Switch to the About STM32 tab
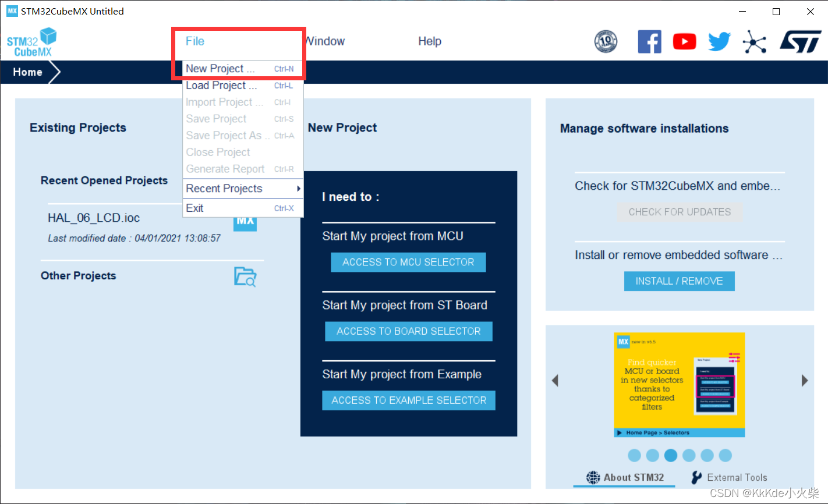This screenshot has height=504, width=828. pos(625,478)
